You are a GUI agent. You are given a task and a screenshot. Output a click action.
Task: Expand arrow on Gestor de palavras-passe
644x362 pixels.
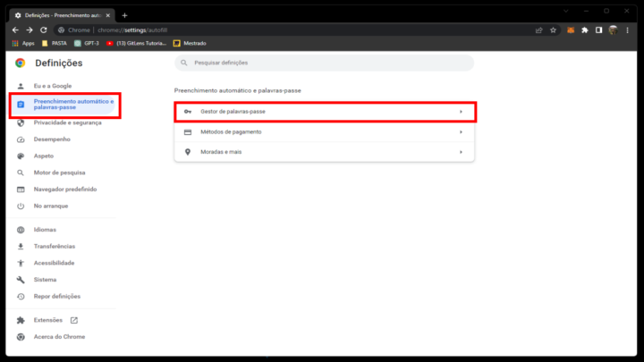pos(461,112)
